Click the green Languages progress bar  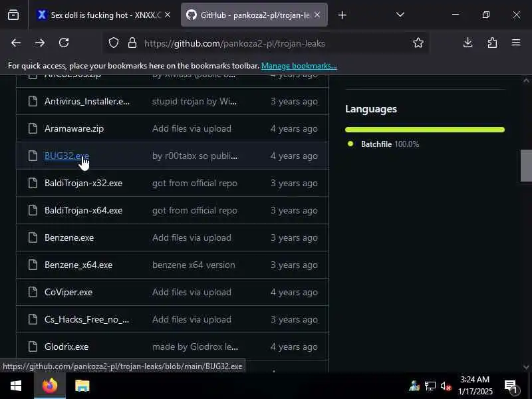pos(425,130)
